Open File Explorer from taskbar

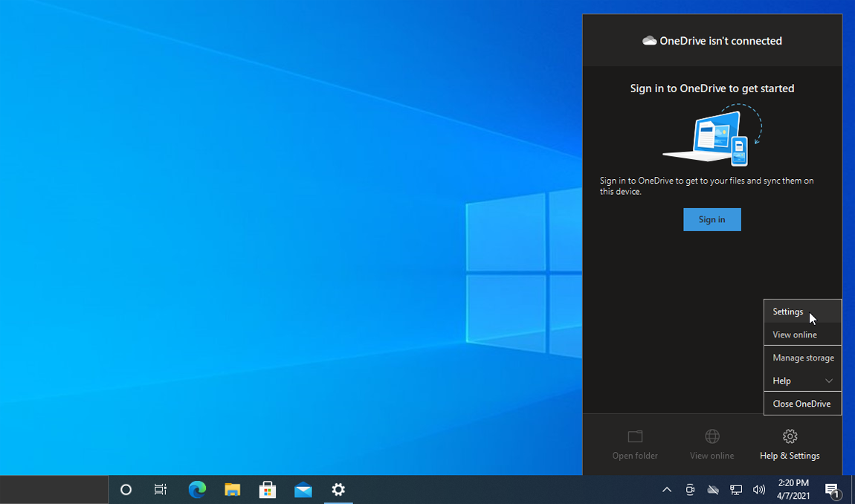(x=232, y=489)
